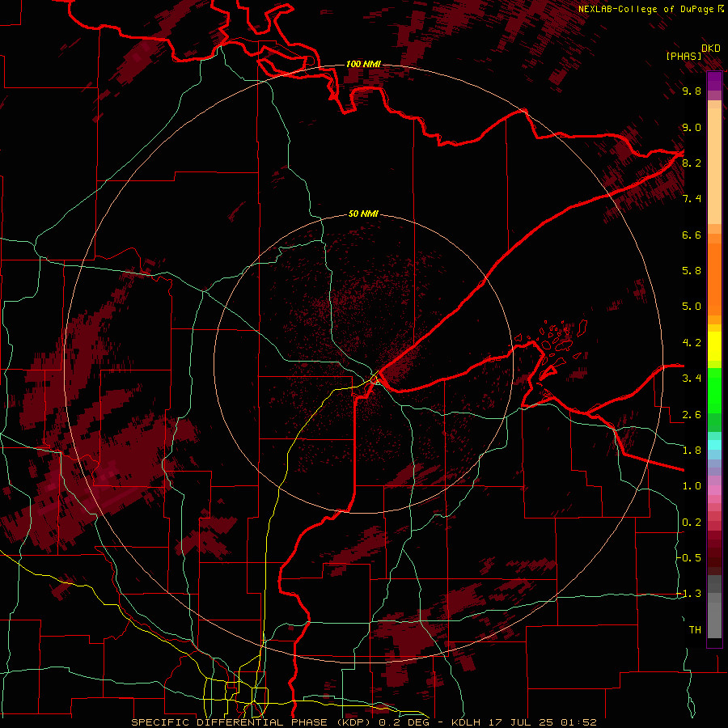The image size is (728, 728).
Task: Select the 8.2 color scale value
Action: coord(692,163)
